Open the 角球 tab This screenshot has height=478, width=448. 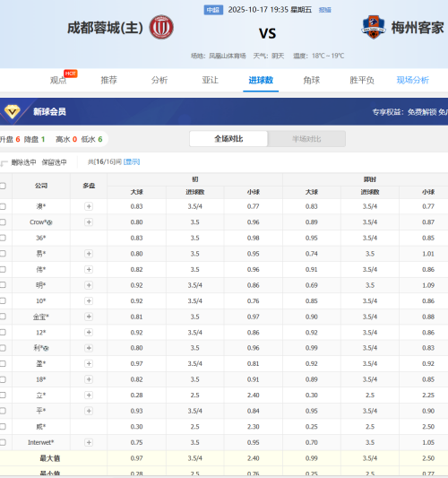311,80
